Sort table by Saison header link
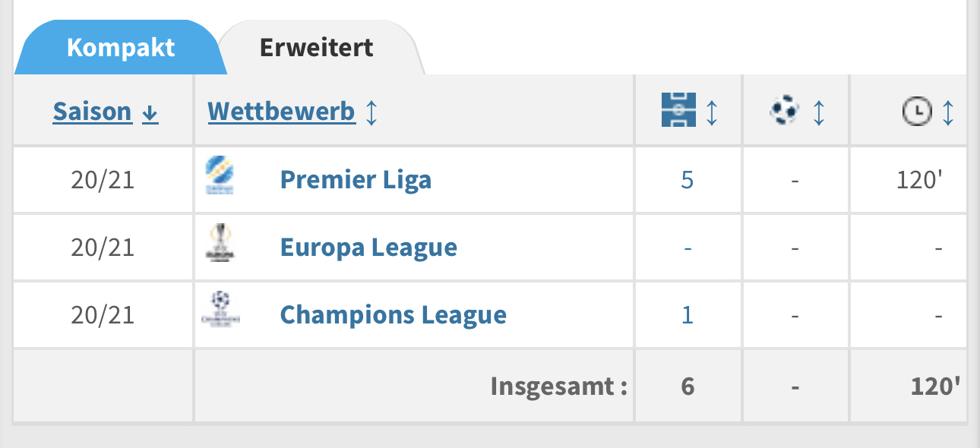This screenshot has height=448, width=980. (92, 112)
